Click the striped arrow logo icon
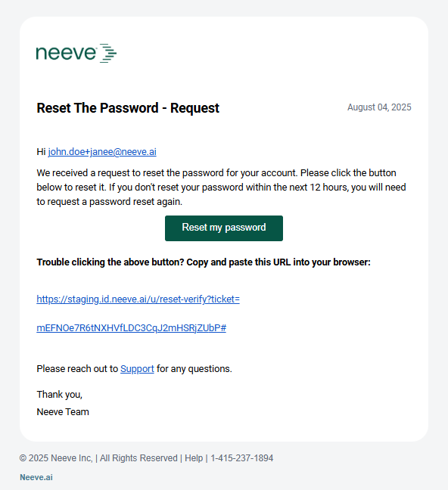The height and width of the screenshot is (490, 448). point(108,53)
